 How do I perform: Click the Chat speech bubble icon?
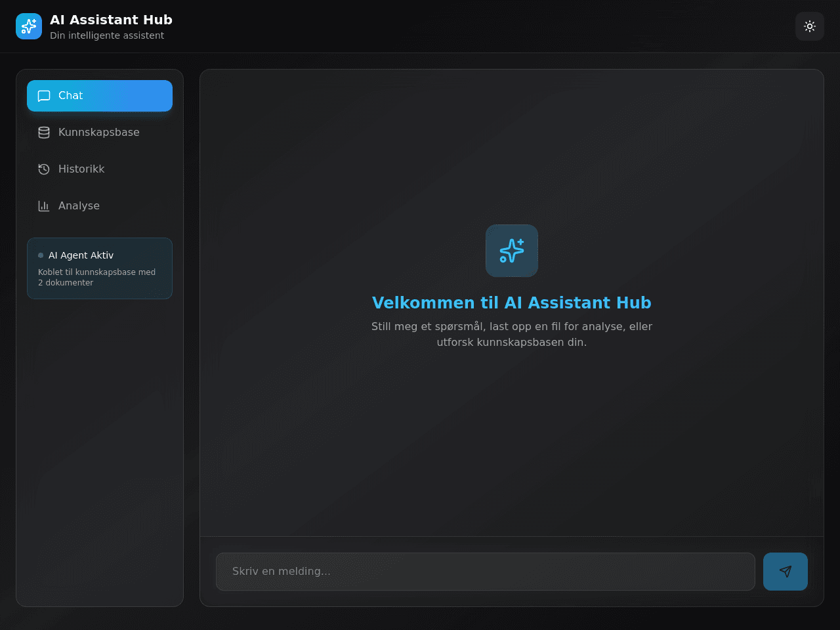tap(44, 96)
